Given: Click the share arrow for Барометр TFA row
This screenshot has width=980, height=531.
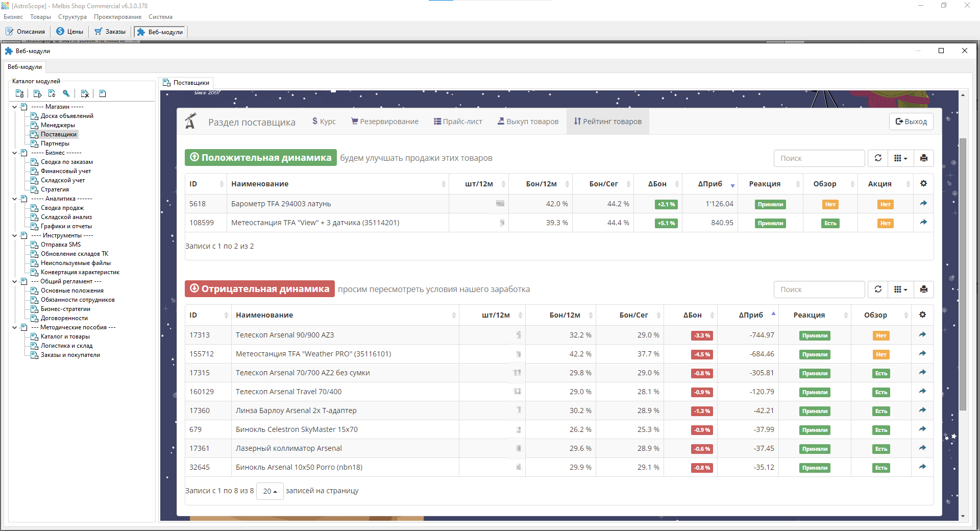Looking at the screenshot, I should [x=923, y=203].
